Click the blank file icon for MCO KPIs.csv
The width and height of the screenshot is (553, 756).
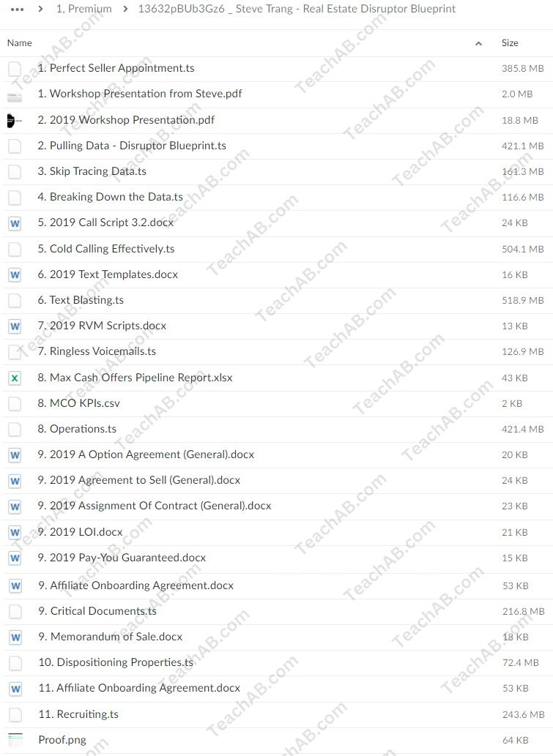point(15,404)
